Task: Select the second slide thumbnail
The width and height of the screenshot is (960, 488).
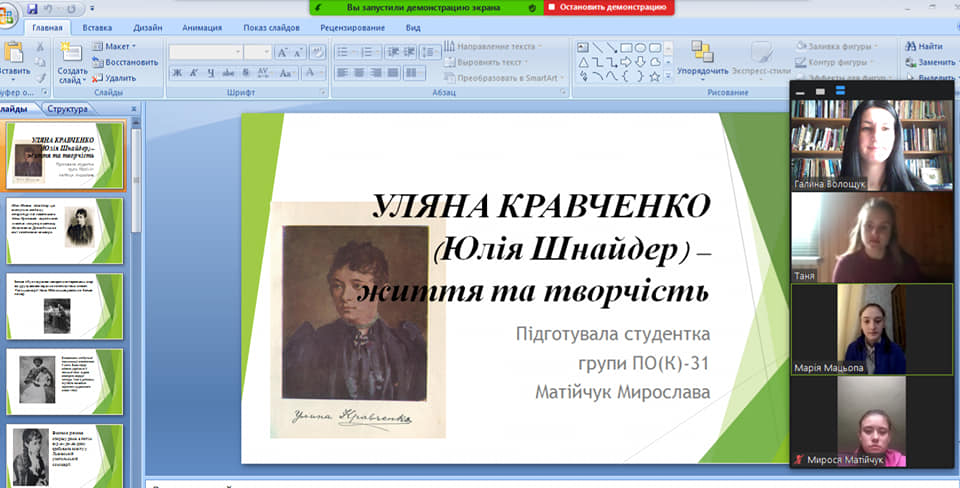Action: pos(64,230)
